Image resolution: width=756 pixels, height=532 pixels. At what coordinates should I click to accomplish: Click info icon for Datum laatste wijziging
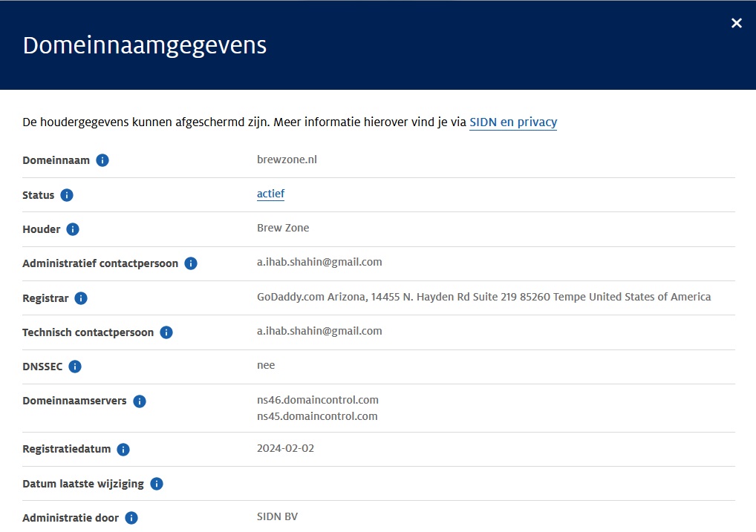tap(157, 484)
